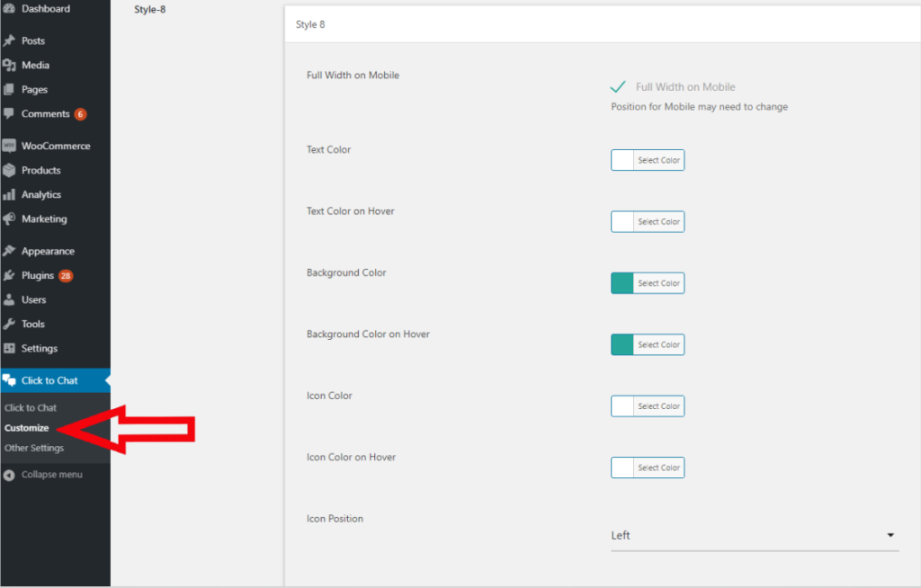
Task: Click the Appearance paintbrush icon
Action: point(9,252)
